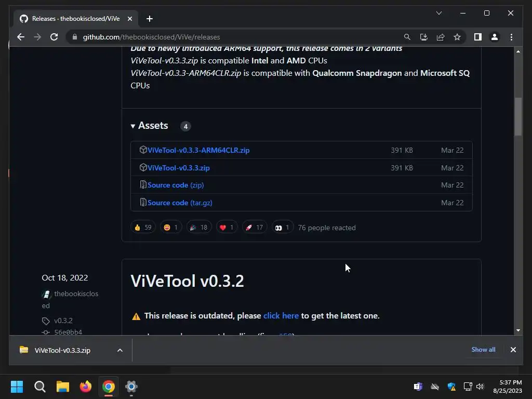Image resolution: width=532 pixels, height=399 pixels.
Task: Open the Chrome profile menu
Action: pos(495,37)
